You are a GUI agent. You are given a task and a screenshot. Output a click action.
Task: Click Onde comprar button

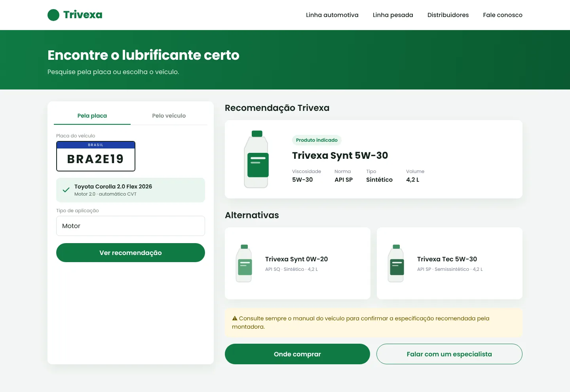click(x=297, y=354)
